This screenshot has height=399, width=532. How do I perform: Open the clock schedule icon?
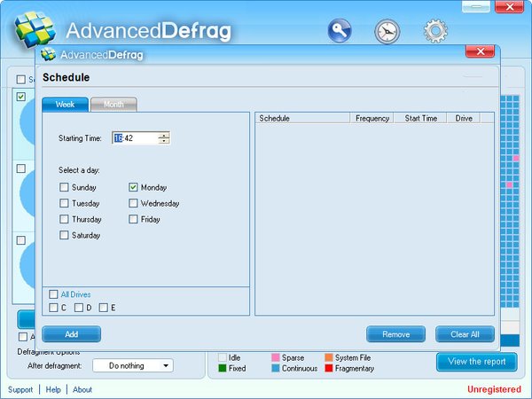coord(387,32)
